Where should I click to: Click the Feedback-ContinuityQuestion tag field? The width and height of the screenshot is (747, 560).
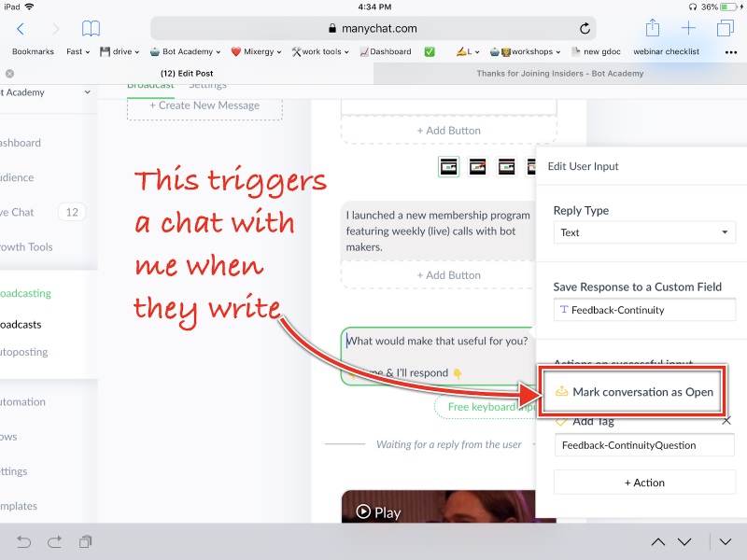click(644, 445)
